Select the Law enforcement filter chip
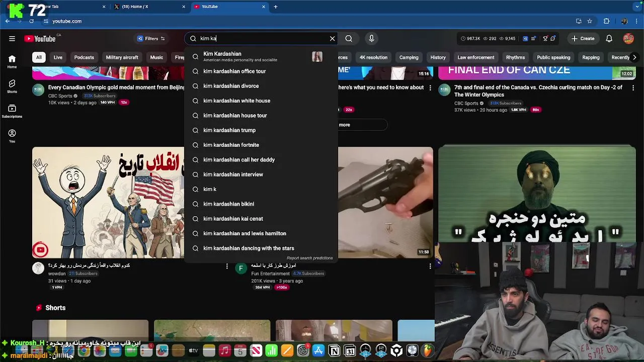644x362 pixels. click(x=475, y=57)
